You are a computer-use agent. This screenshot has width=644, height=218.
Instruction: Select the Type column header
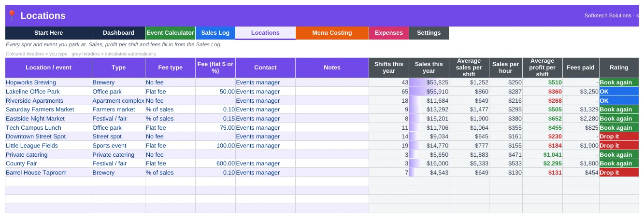118,68
